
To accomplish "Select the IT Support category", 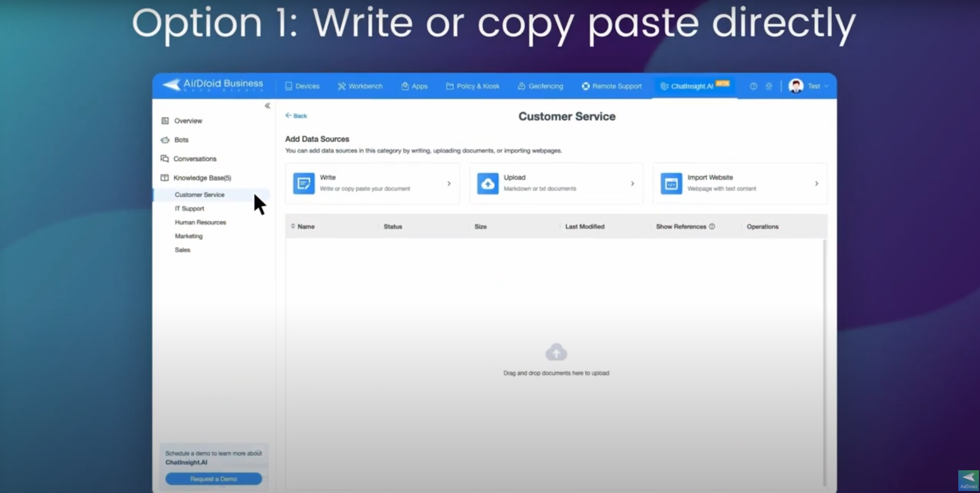I will 189,209.
